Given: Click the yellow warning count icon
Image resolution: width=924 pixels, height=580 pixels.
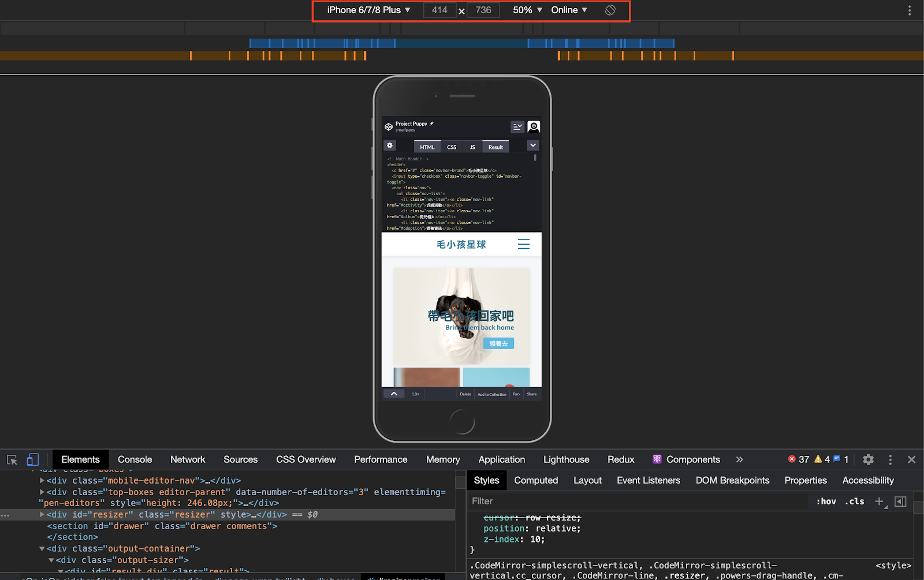Looking at the screenshot, I should coord(818,459).
